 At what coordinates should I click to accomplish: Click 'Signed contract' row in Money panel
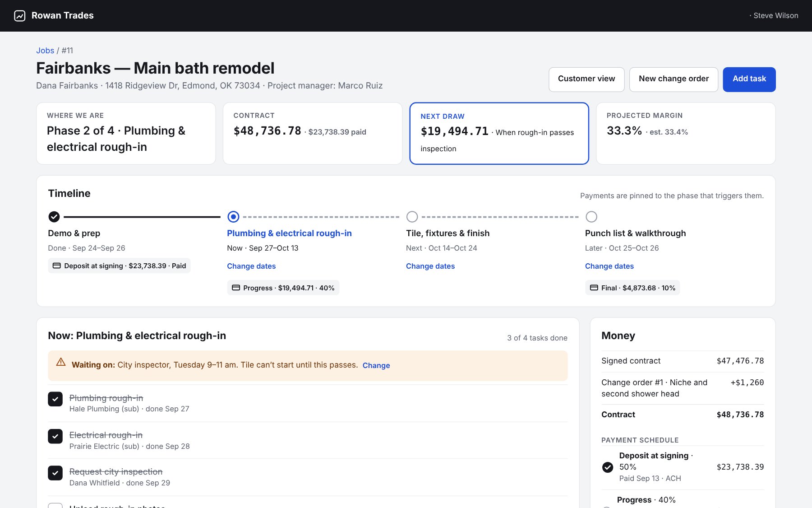pos(683,361)
